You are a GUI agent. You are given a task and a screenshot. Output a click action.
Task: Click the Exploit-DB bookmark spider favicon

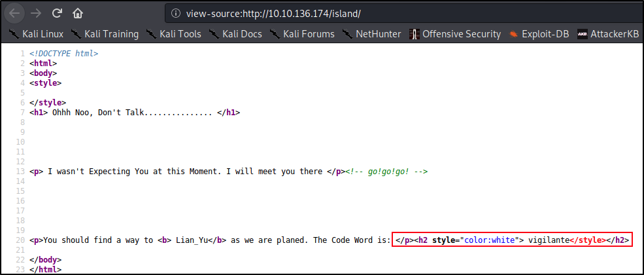pos(513,35)
